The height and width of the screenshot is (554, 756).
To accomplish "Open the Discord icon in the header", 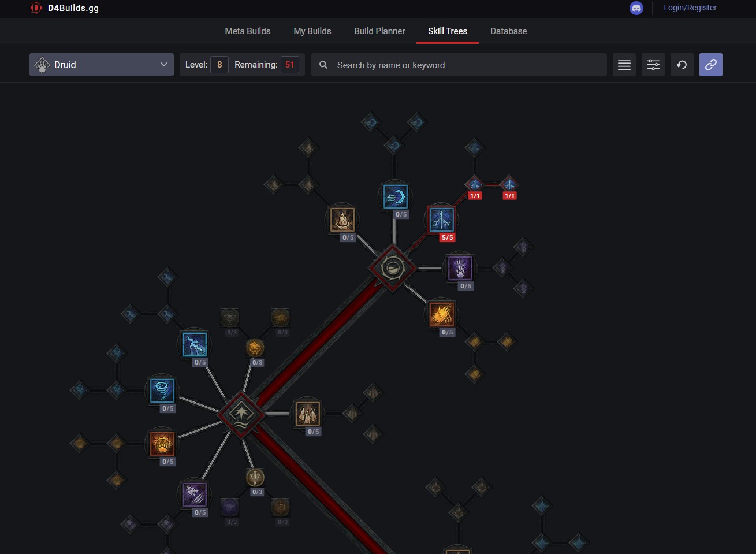I will coord(636,8).
